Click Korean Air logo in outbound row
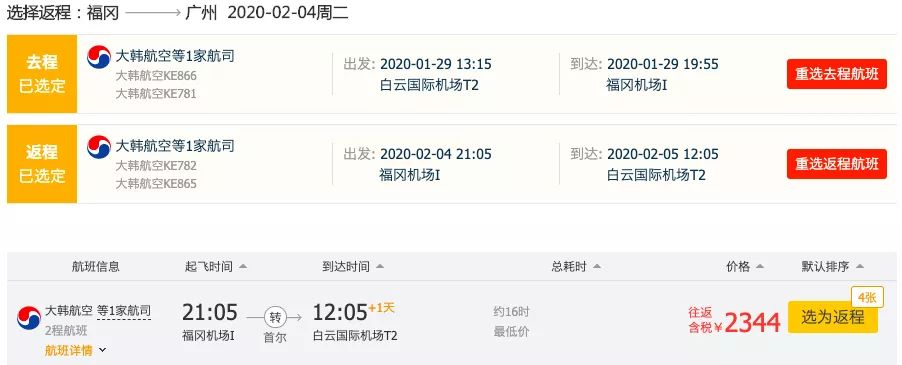Screen dimensions: 902x365 pos(99,57)
